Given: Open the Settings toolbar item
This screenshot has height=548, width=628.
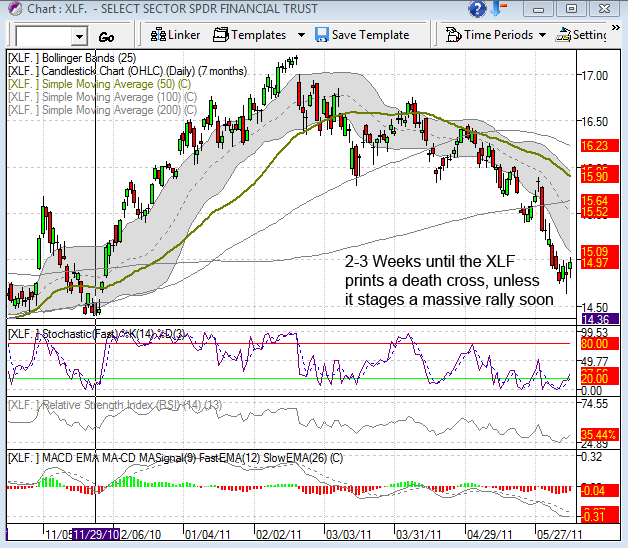Looking at the screenshot, I should coord(581,35).
